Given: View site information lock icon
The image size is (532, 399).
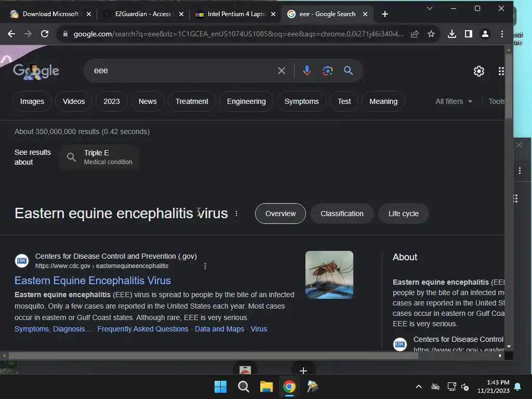Looking at the screenshot, I should coord(65,34).
